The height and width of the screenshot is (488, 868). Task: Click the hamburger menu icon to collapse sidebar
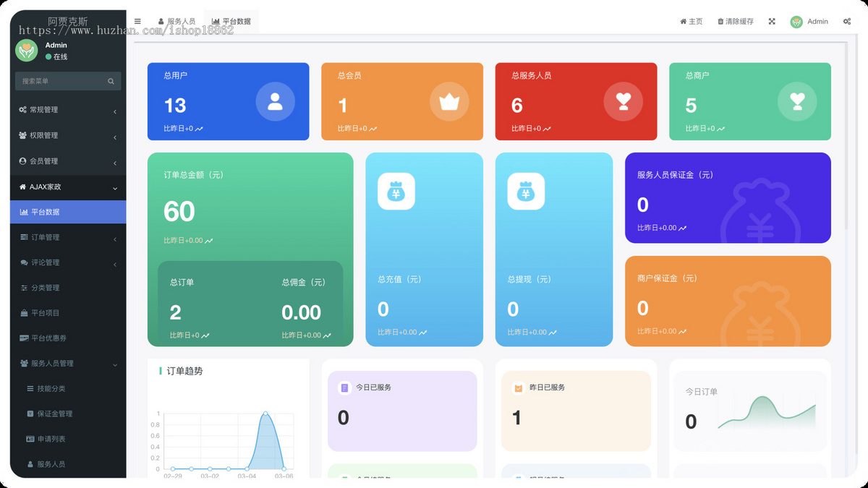(137, 21)
